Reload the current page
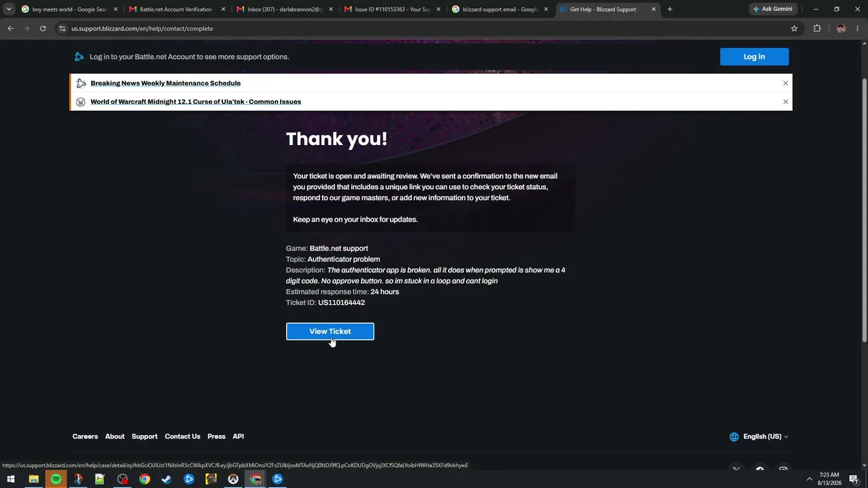The width and height of the screenshot is (868, 488). tap(43, 28)
